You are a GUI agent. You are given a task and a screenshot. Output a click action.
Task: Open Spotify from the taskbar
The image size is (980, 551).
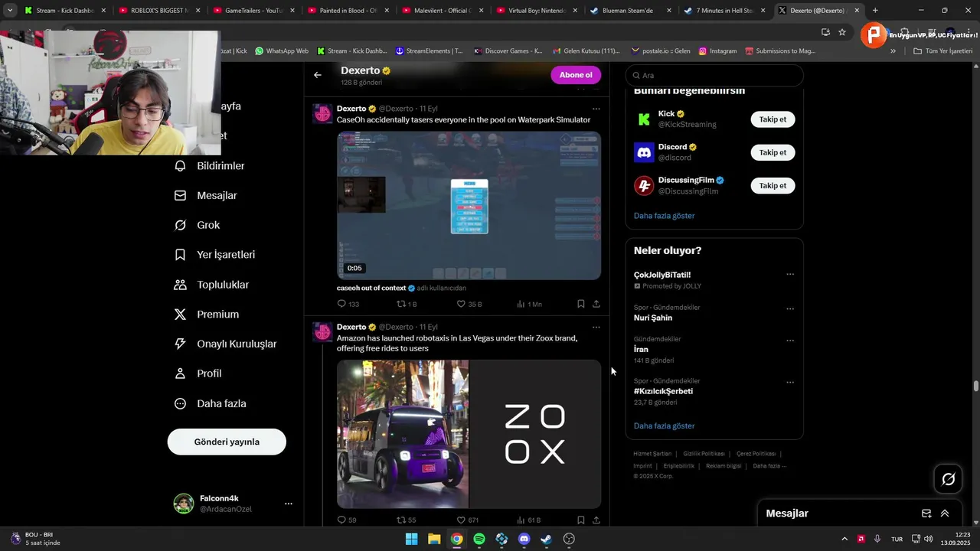pyautogui.click(x=479, y=539)
